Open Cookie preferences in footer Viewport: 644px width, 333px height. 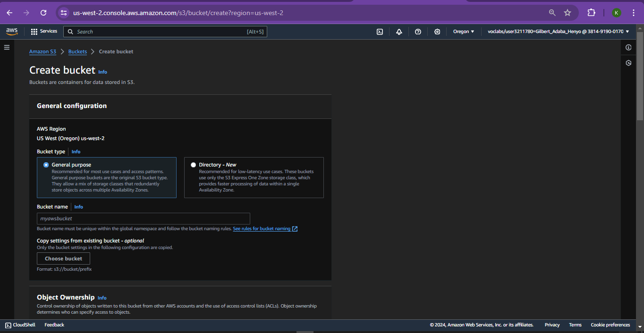coord(610,325)
